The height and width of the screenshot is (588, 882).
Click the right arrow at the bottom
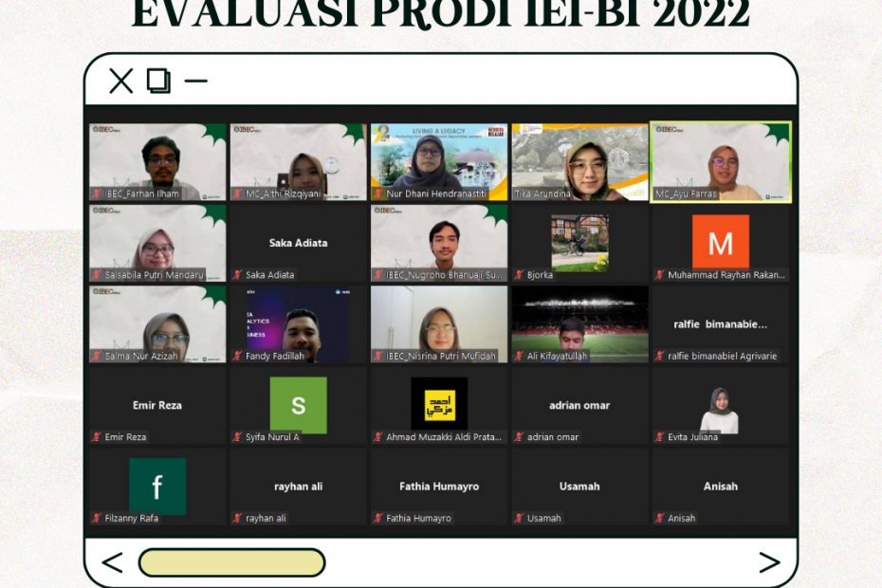click(769, 563)
